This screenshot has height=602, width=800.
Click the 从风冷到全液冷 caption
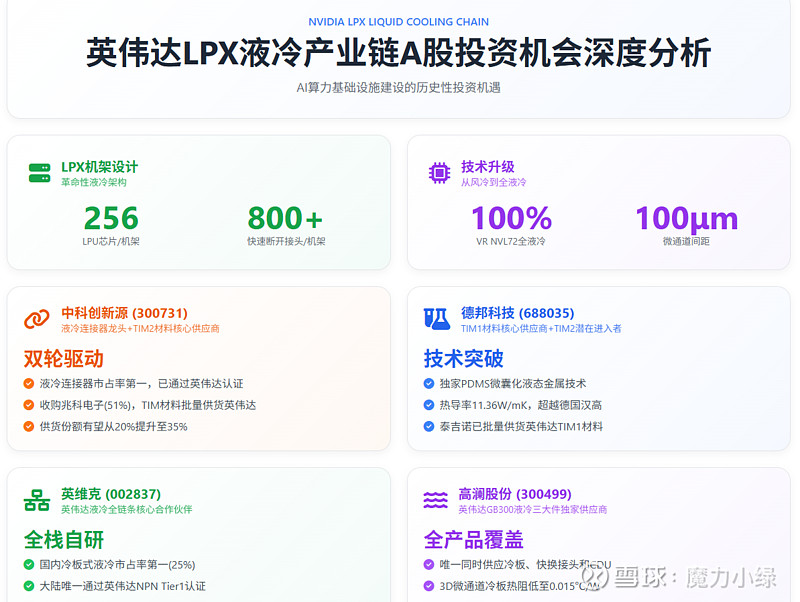pos(494,182)
